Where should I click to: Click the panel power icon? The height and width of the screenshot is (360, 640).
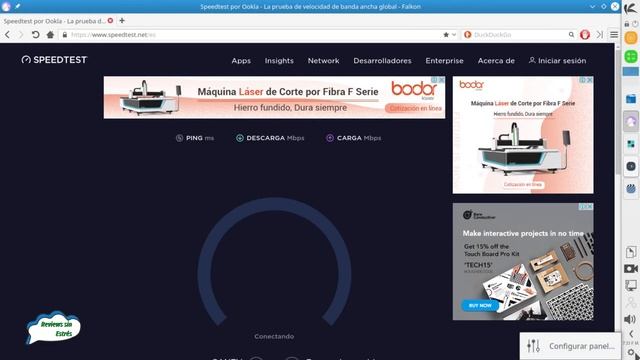coord(635,24)
